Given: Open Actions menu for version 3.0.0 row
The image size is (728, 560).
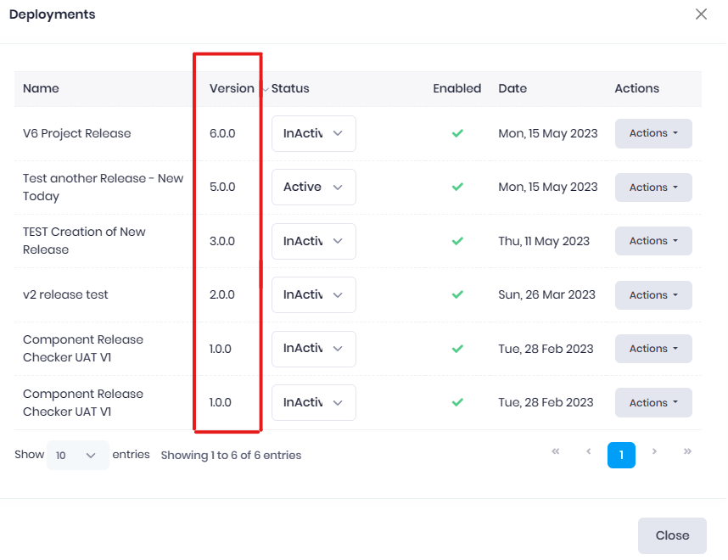Looking at the screenshot, I should [652, 241].
